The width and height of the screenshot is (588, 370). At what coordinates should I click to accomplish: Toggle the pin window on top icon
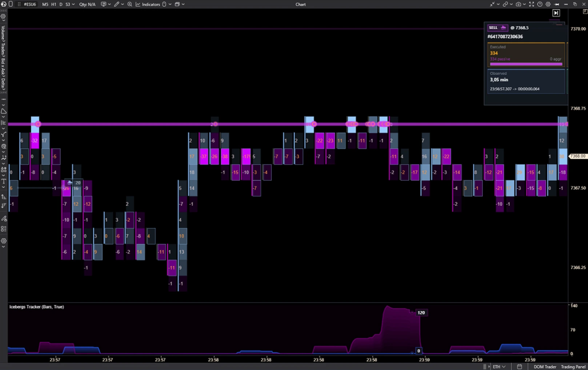point(557,4)
